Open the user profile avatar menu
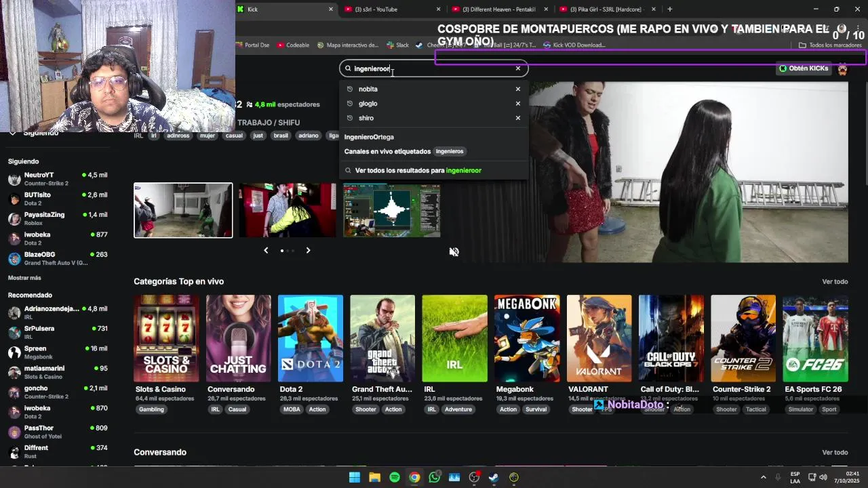Screen dimensions: 868x488 [x=842, y=68]
